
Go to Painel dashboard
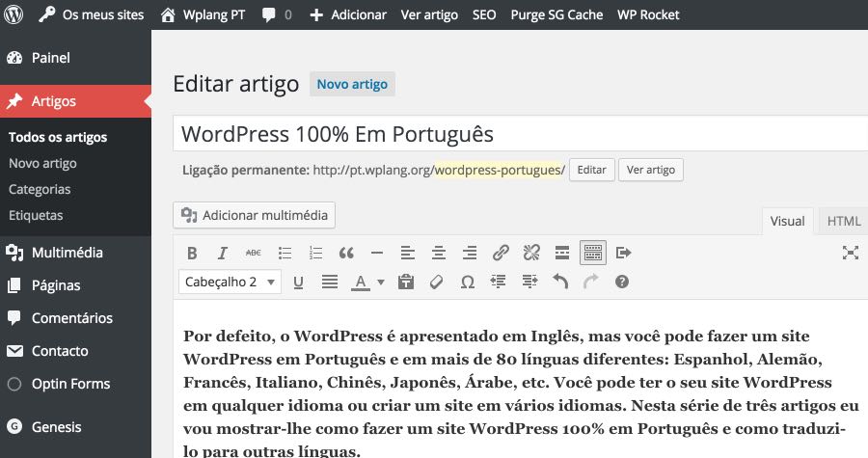point(75,58)
